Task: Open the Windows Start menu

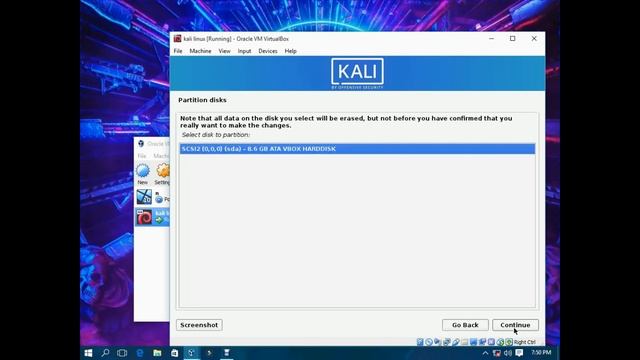Action: pos(88,353)
